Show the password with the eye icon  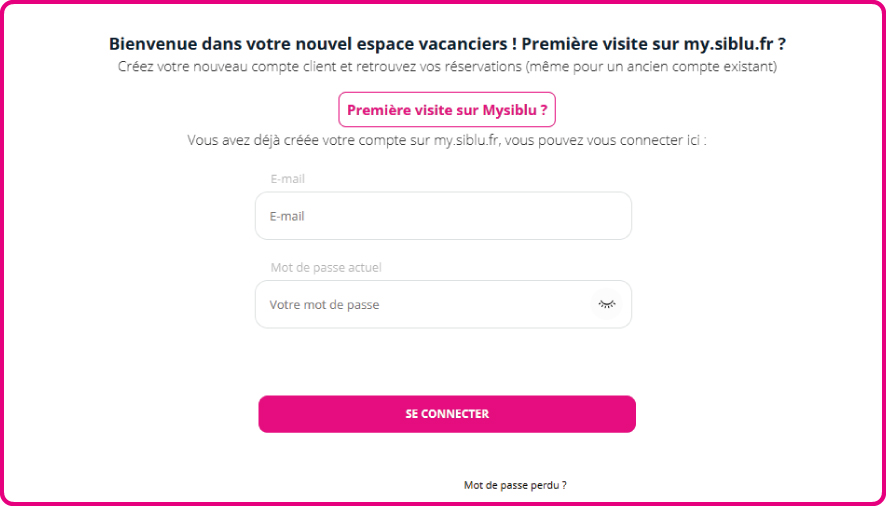coord(606,303)
